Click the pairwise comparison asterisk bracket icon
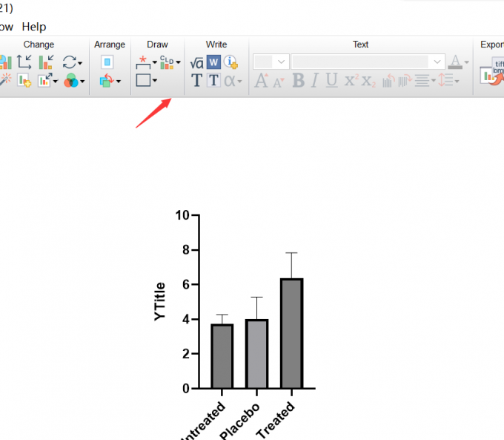This screenshot has height=440, width=504. [x=143, y=62]
